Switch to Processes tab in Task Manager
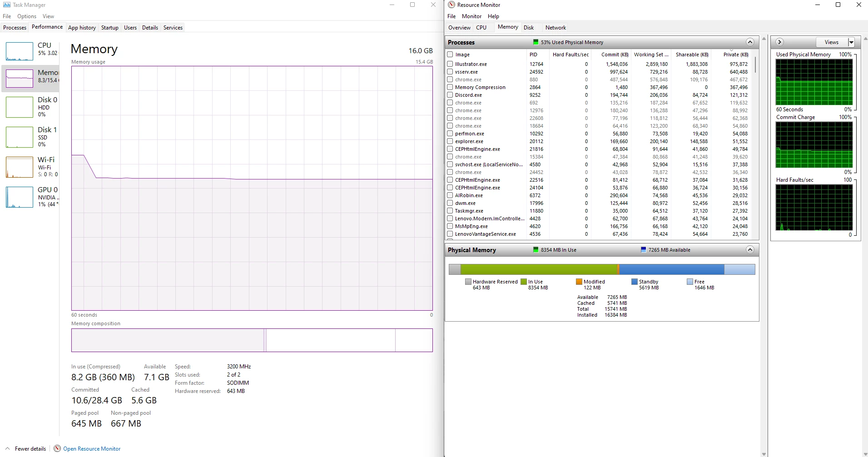Image resolution: width=868 pixels, height=457 pixels. 15,28
